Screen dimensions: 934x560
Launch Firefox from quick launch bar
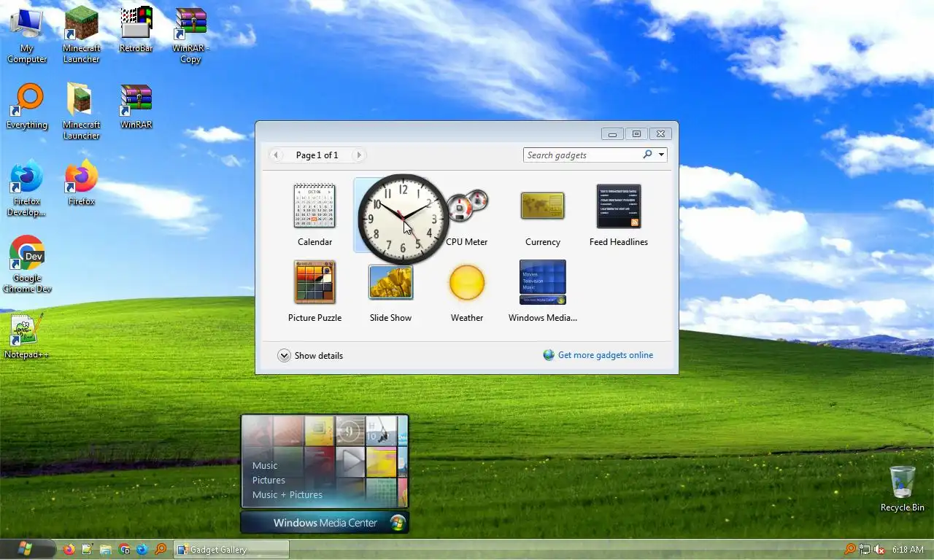click(69, 549)
